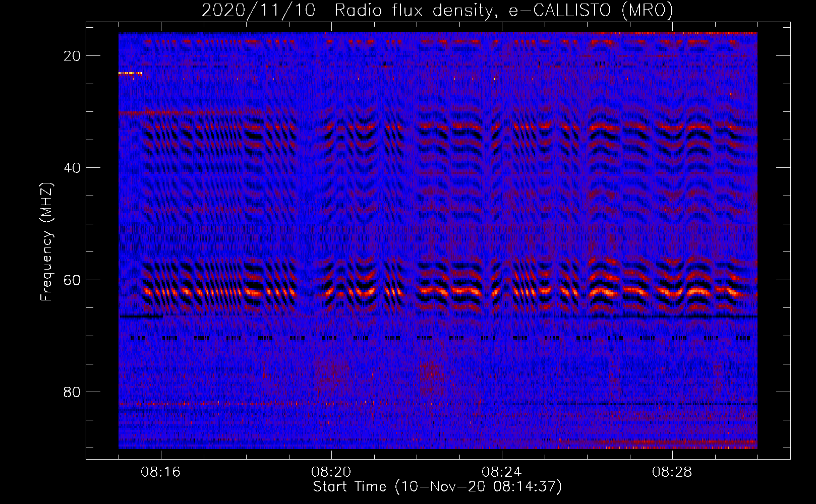816x504 pixels.
Task: Click the "Start Time (10-Nov-20 08:14:37)" x-axis label
Action: coord(437,487)
